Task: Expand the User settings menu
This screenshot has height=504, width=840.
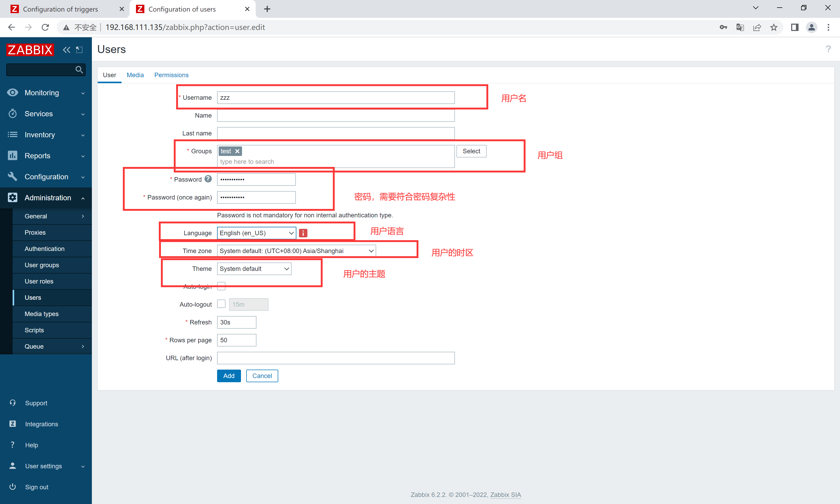Action: coord(83,467)
